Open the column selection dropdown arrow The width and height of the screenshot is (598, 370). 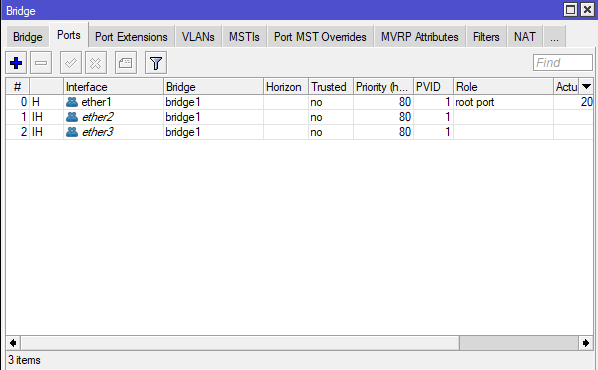click(x=586, y=87)
